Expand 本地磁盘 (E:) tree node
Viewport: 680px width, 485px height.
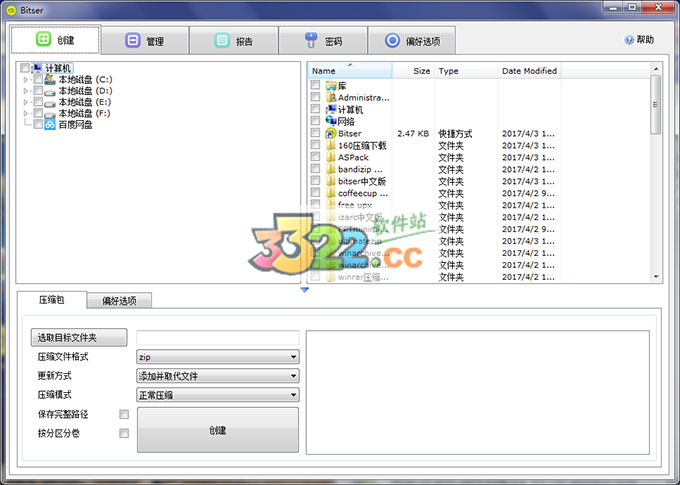tap(26, 102)
